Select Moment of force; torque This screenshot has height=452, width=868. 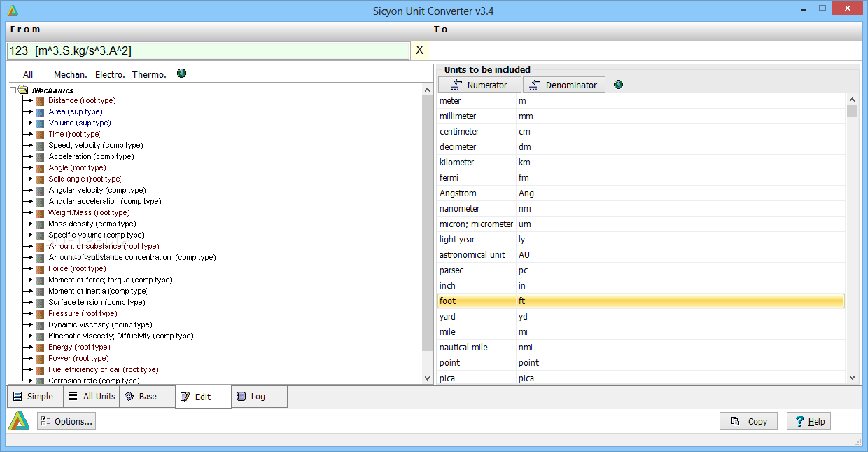tap(110, 280)
